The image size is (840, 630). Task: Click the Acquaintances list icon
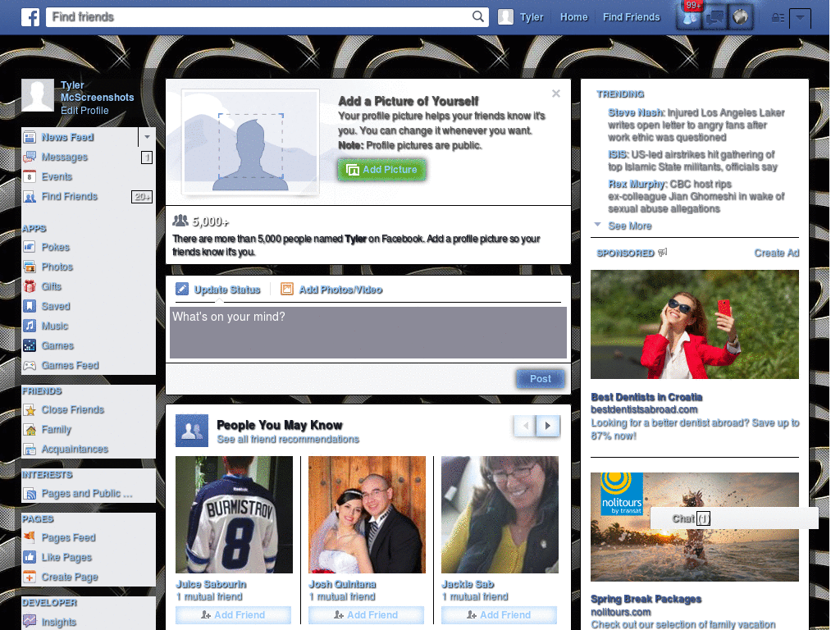coord(30,449)
